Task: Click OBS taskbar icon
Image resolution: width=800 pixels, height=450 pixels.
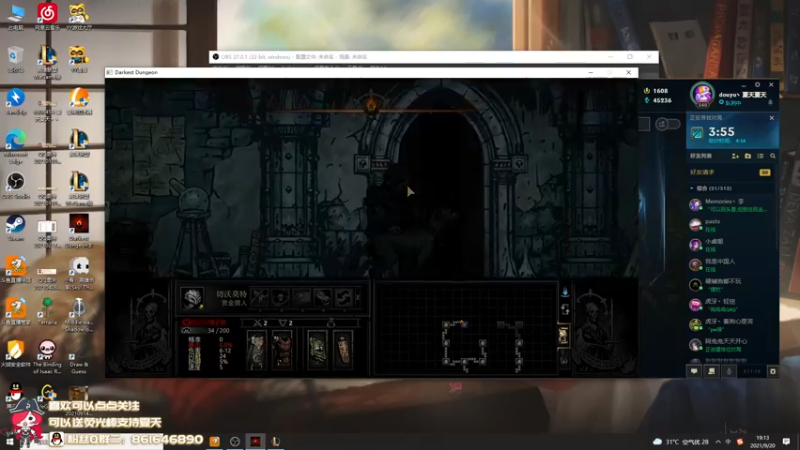Action: coord(235,441)
